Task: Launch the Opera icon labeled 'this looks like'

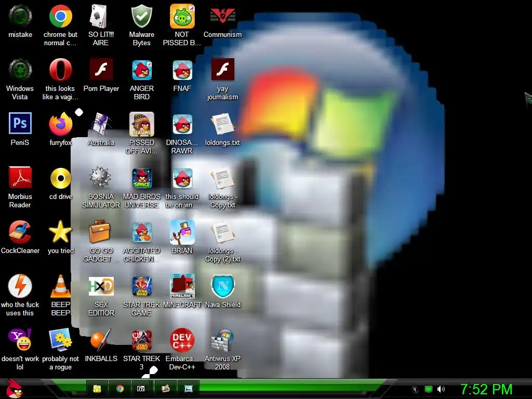Action: click(x=60, y=70)
